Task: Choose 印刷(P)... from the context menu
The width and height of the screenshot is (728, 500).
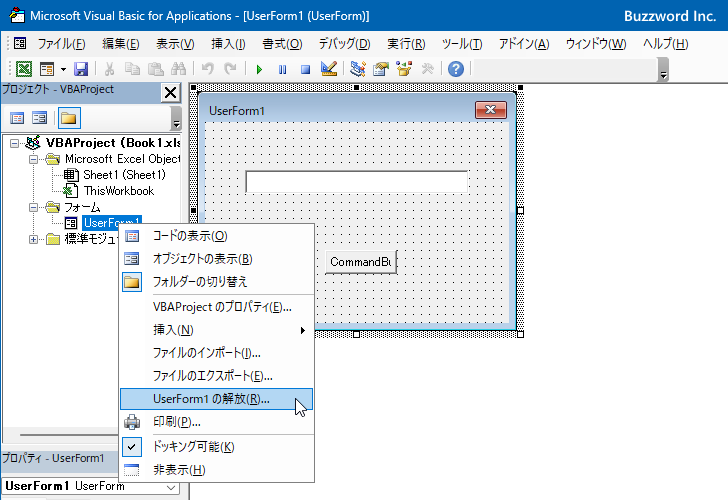Action: [217, 422]
